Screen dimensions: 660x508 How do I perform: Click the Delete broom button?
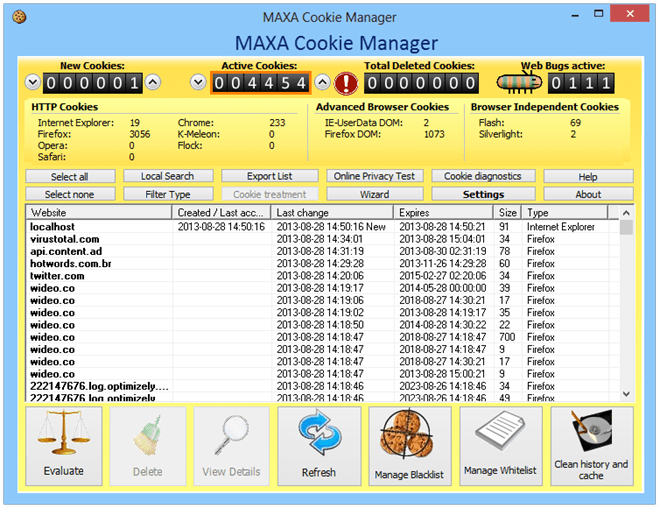[148, 446]
